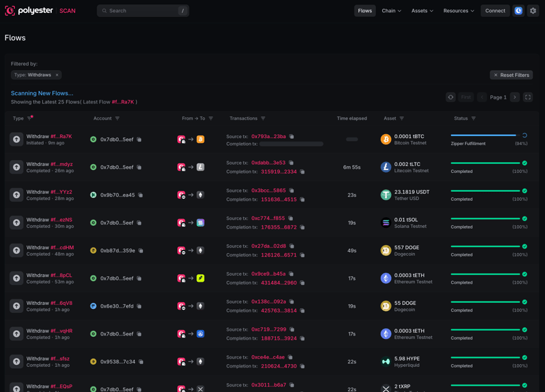Toggle the dark mode moon button
Image resolution: width=545 pixels, height=392 pixels.
(x=518, y=11)
